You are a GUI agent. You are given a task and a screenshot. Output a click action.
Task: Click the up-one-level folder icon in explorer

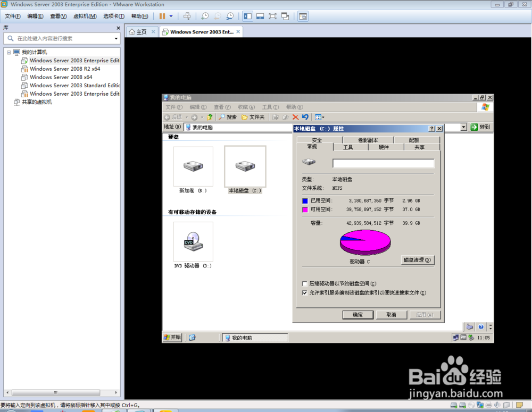210,117
